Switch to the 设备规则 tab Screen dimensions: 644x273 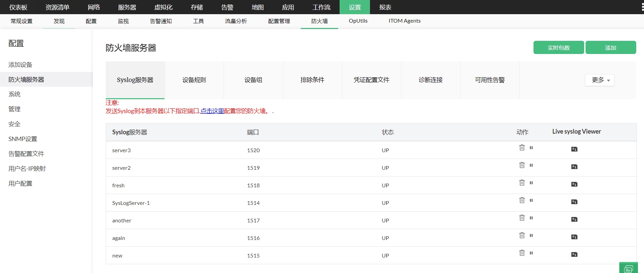click(194, 80)
